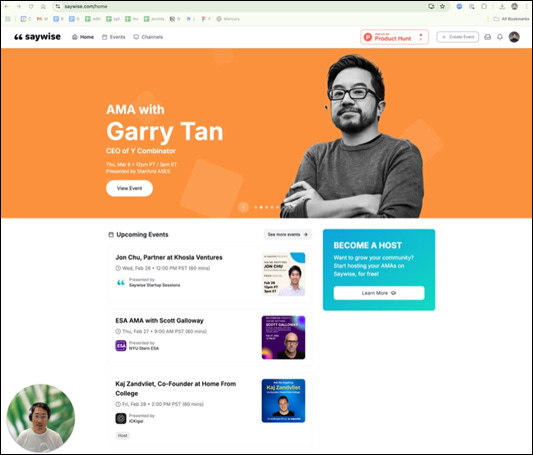Viewport: 533px width, 455px height.
Task: Click the Product Hunt badge
Action: pyautogui.click(x=394, y=37)
